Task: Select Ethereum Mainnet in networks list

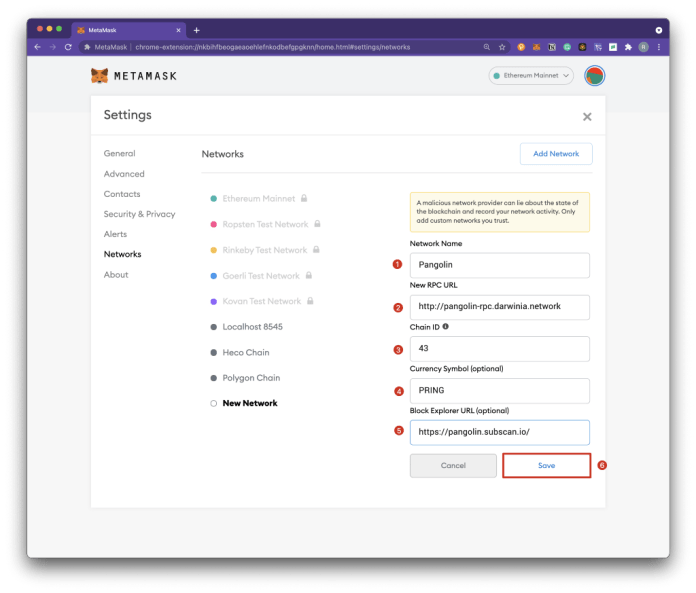Action: pyautogui.click(x=258, y=198)
